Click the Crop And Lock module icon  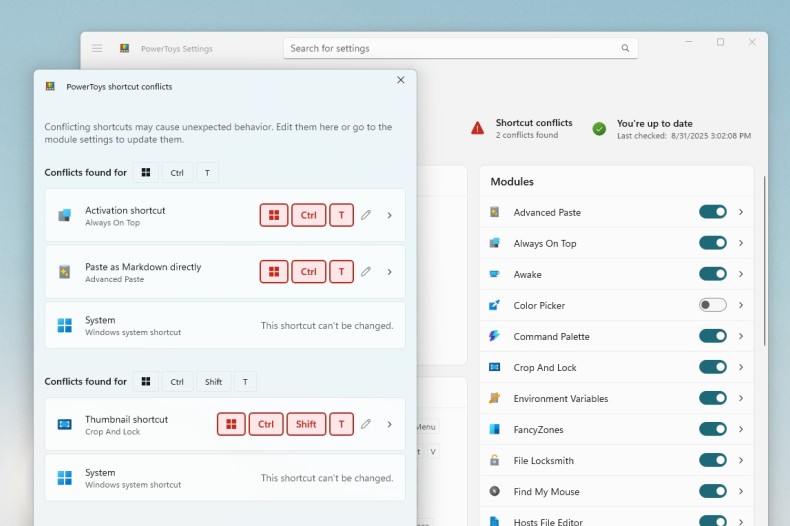coord(495,367)
